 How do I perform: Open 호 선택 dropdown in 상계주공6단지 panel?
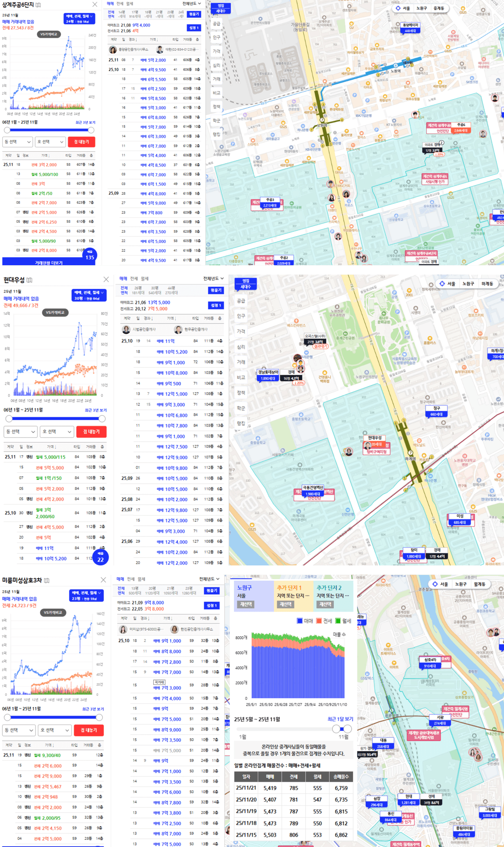click(x=51, y=142)
